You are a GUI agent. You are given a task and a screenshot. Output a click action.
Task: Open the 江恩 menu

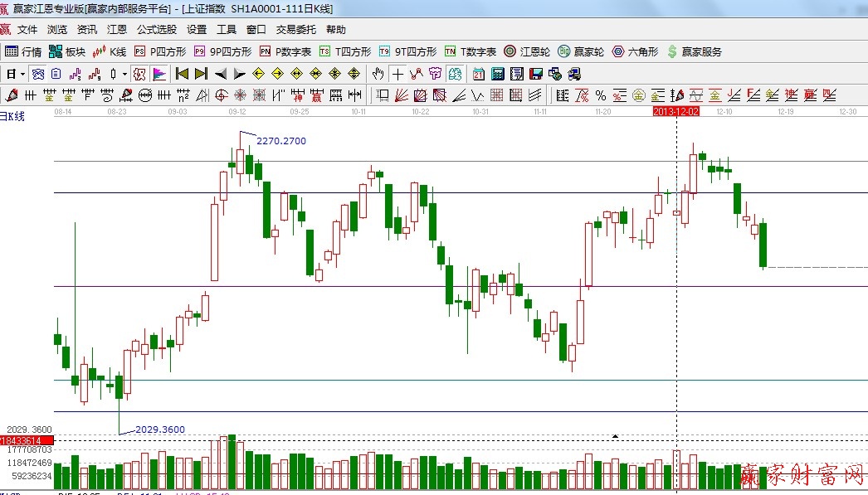point(117,29)
